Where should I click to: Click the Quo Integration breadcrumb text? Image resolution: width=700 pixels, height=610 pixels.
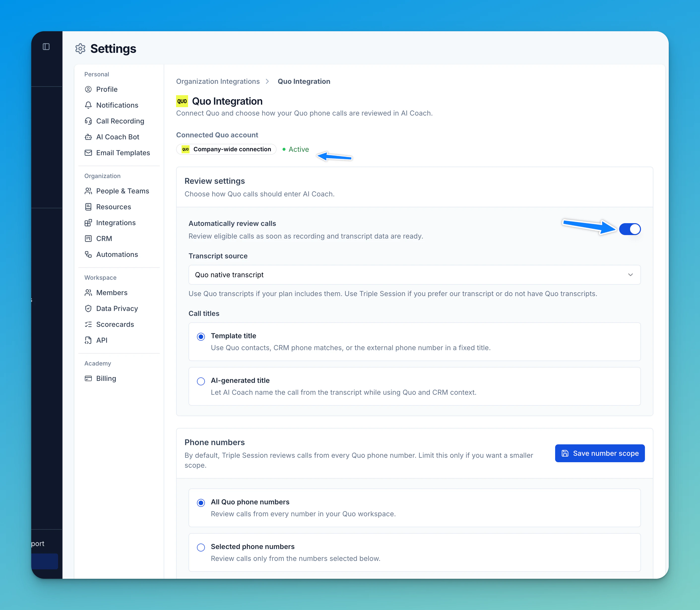tap(304, 81)
